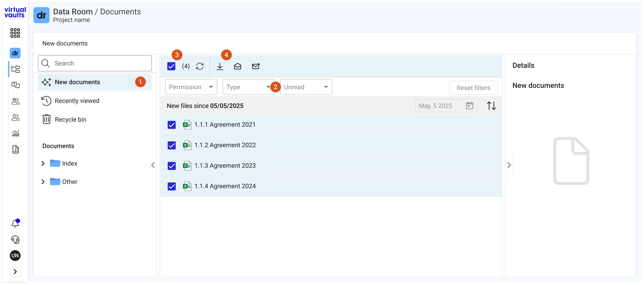644x285 pixels.
Task: Toggle the sort order arrows
Action: click(491, 106)
